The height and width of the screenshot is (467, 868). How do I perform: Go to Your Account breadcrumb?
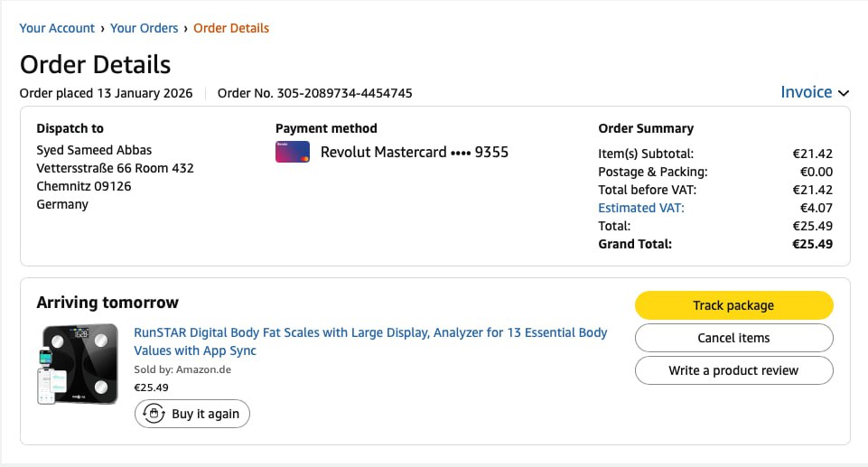57,28
